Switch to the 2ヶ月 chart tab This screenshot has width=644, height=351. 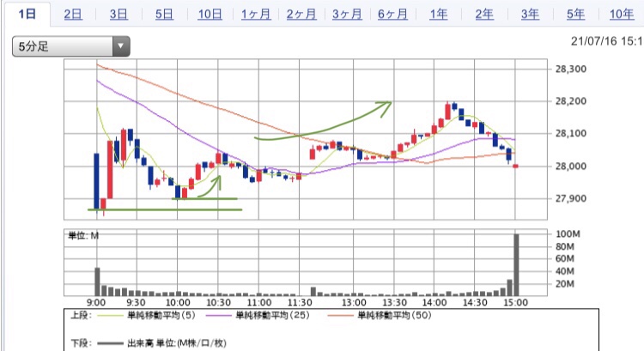(301, 15)
